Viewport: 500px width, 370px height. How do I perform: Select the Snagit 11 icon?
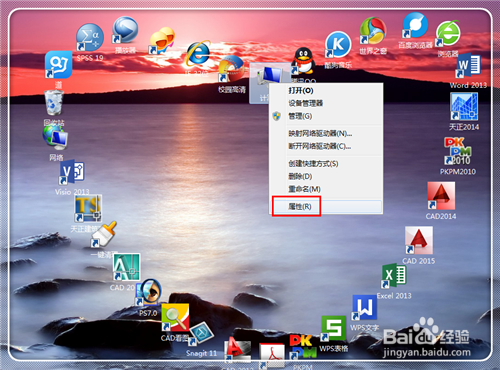[201, 334]
